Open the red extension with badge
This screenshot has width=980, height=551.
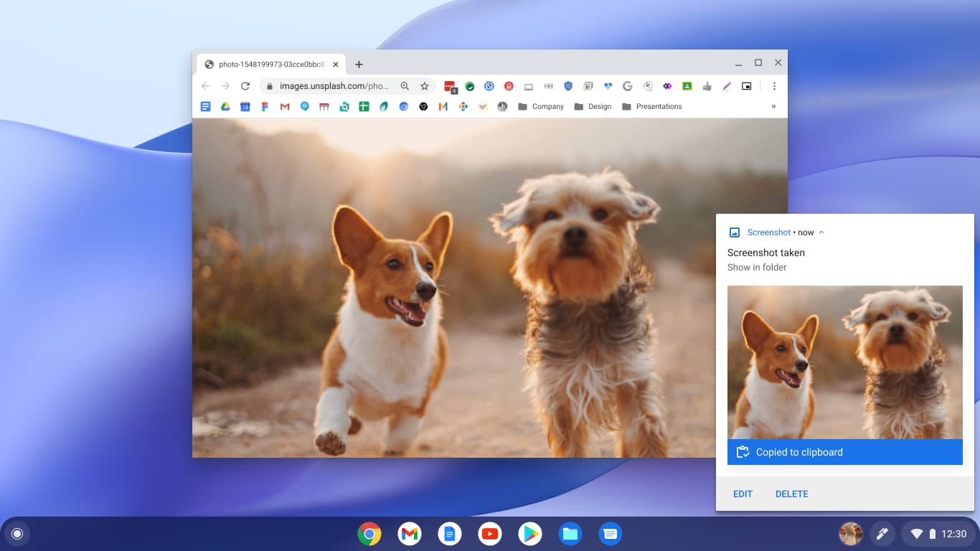point(451,87)
